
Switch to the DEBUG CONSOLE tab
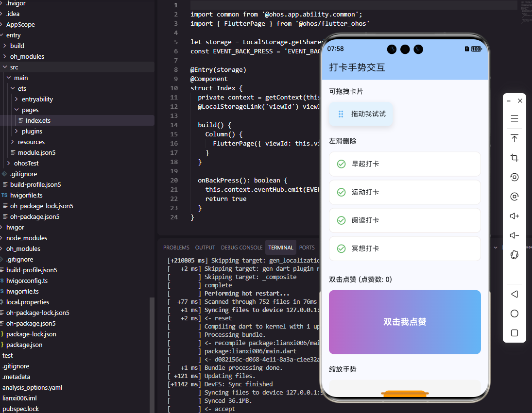tap(241, 248)
